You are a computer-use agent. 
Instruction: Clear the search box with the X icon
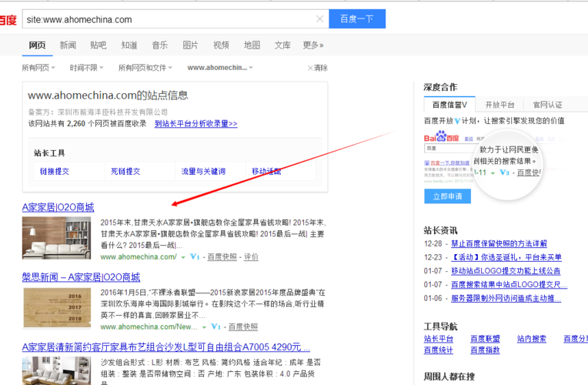pos(319,18)
